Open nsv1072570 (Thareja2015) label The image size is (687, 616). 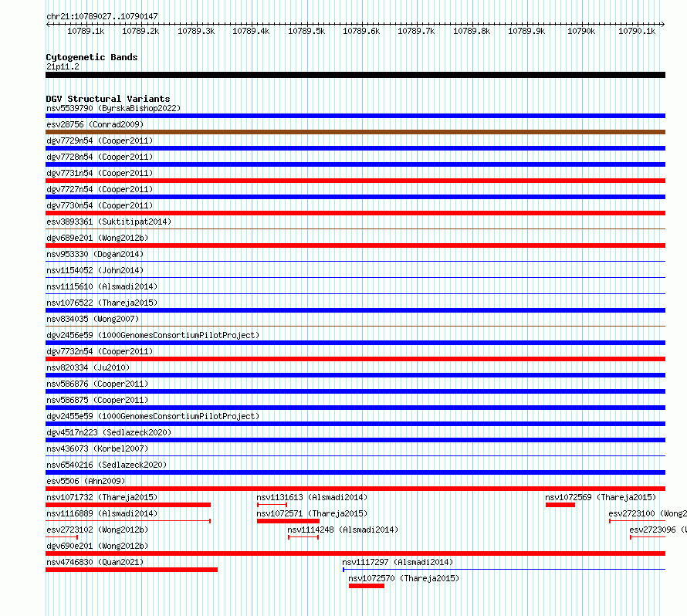click(404, 578)
